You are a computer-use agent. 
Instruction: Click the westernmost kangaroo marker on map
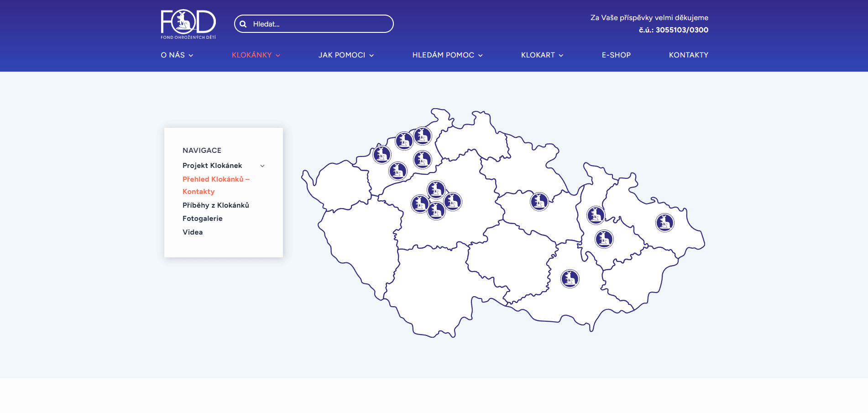click(x=382, y=155)
